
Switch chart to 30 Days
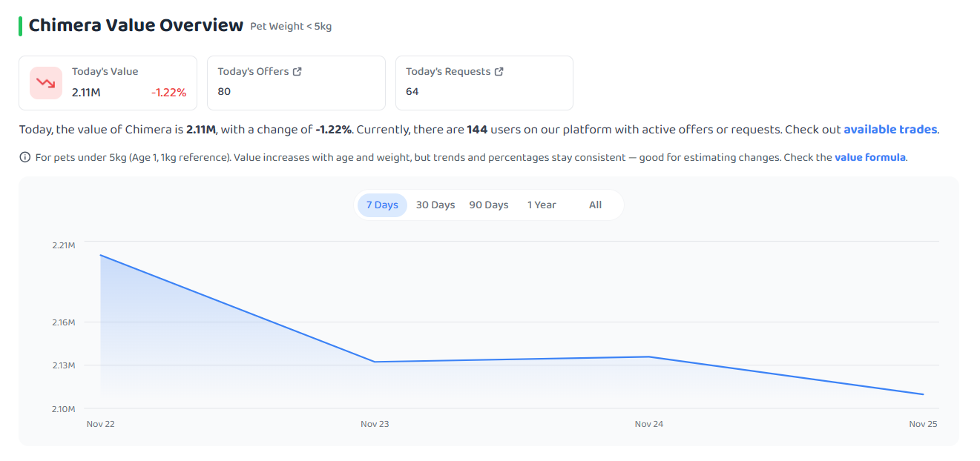coord(435,205)
